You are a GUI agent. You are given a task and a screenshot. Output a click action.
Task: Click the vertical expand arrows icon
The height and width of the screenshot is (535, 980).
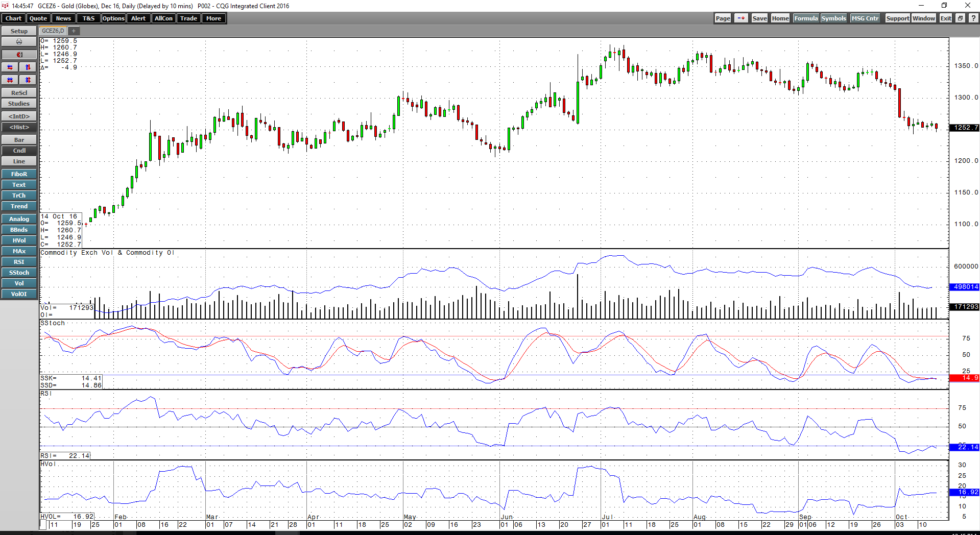pos(28,67)
